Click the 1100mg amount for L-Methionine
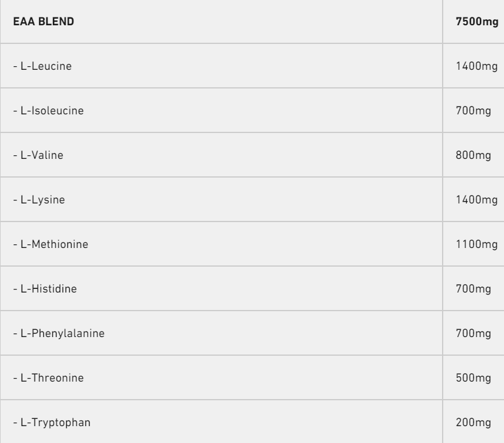The image size is (504, 443). pos(478,244)
